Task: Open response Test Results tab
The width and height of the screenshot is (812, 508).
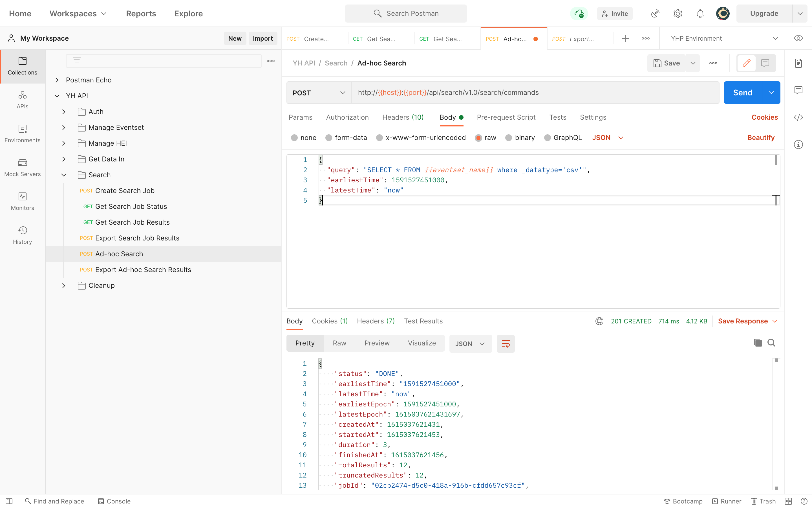Action: click(423, 321)
